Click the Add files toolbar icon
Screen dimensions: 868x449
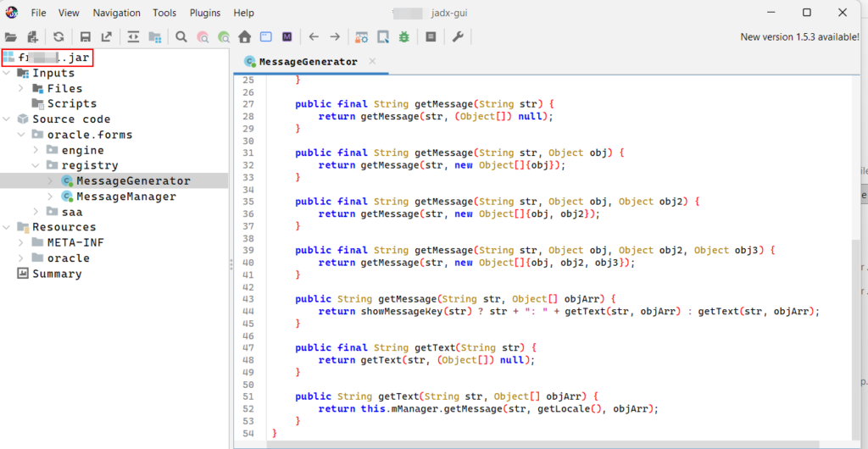32,37
